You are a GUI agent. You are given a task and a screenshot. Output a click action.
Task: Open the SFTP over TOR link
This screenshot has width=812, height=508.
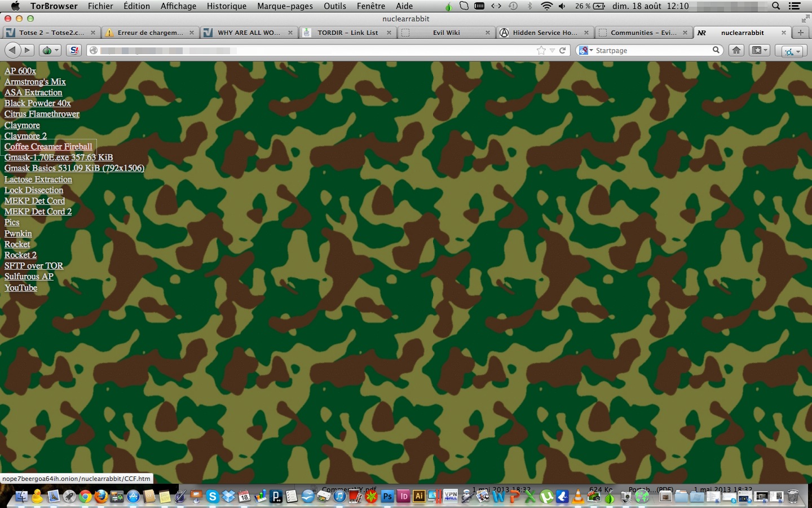34,266
